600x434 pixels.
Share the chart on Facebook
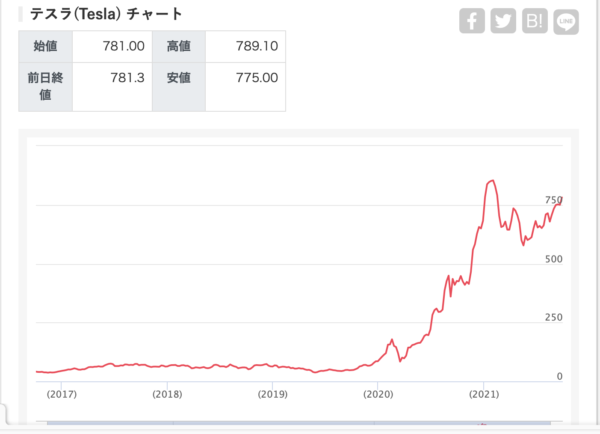click(x=472, y=21)
